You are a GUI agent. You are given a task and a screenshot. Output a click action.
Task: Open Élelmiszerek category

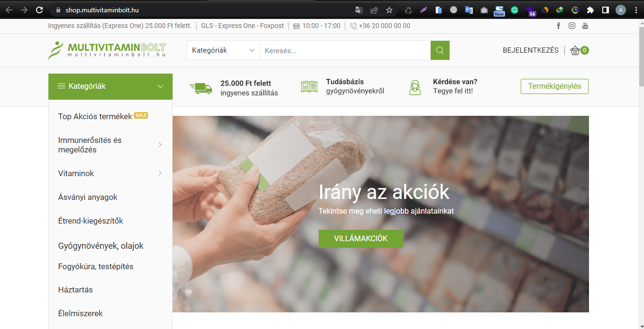coord(80,313)
